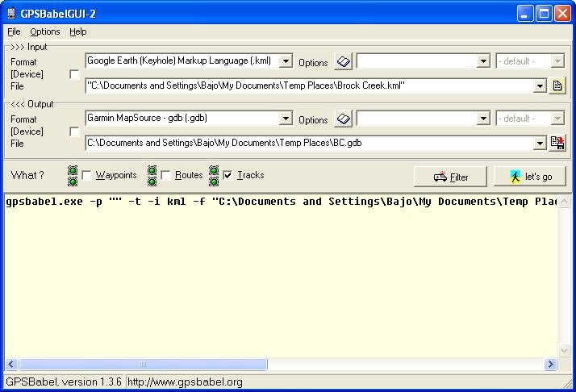The image size is (576, 392).
Task: Click horizontal scrollbar right arrow
Action: [550, 364]
